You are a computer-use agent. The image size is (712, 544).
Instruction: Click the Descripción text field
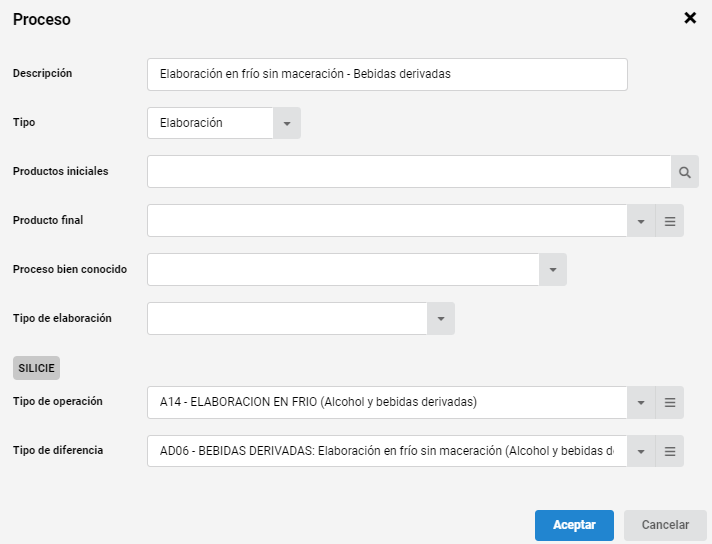387,74
